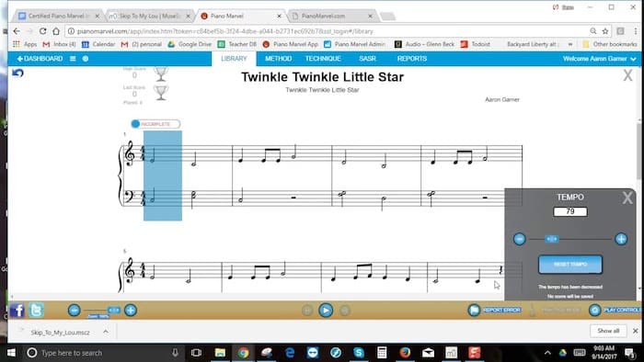
Task: Close the downloads bar
Action: [636, 331]
